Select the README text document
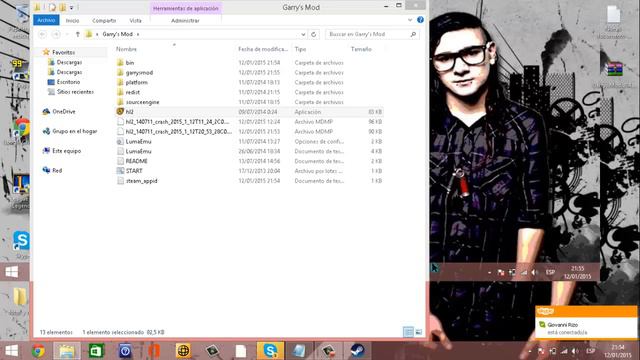 coord(250,161)
